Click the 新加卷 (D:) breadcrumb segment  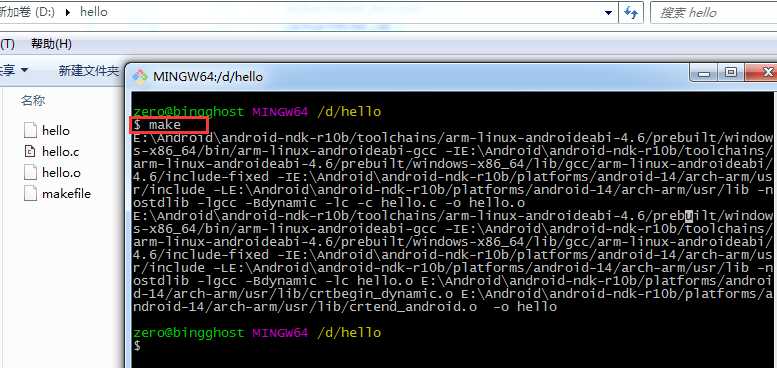pos(27,12)
